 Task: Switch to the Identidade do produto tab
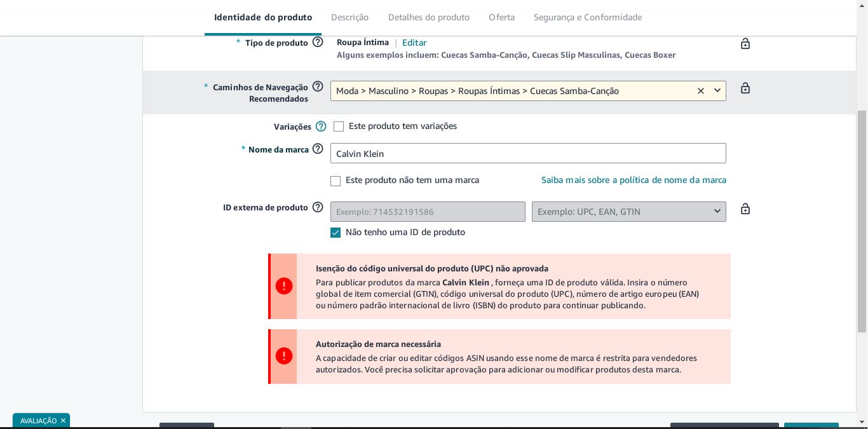pos(263,17)
